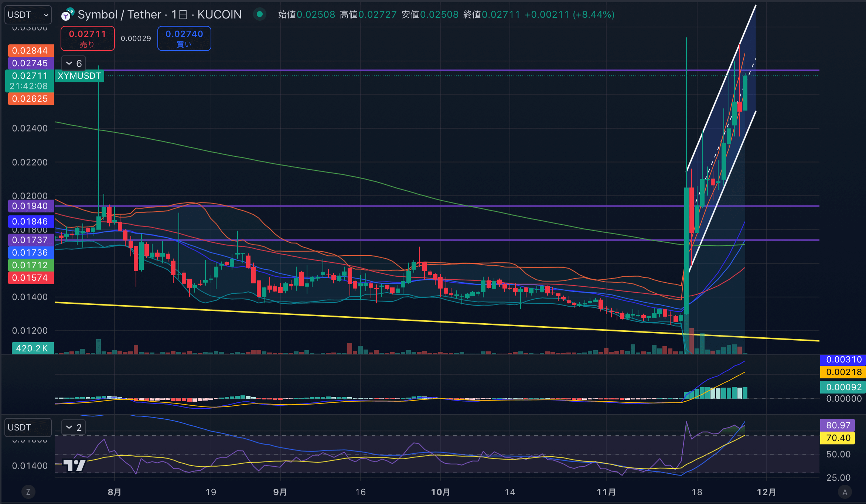Click the 9月 date on time axis
The image size is (866, 504).
[280, 492]
